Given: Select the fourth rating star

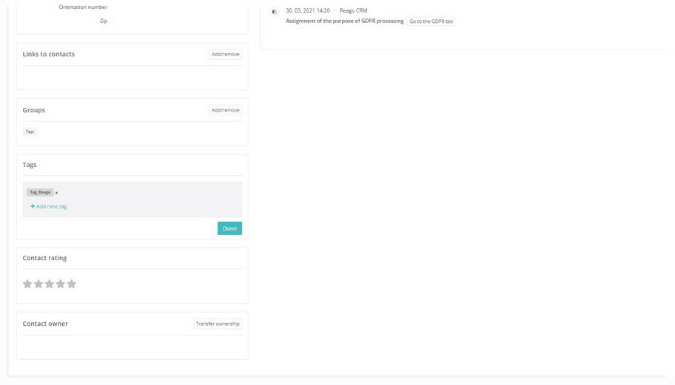Looking at the screenshot, I should tap(60, 284).
